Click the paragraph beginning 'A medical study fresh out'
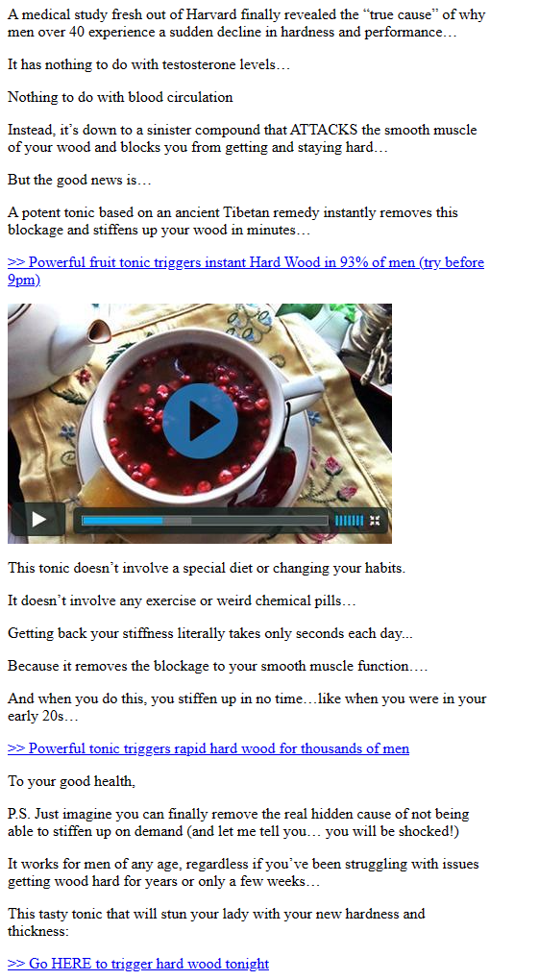This screenshot has height=980, width=539. 246,23
